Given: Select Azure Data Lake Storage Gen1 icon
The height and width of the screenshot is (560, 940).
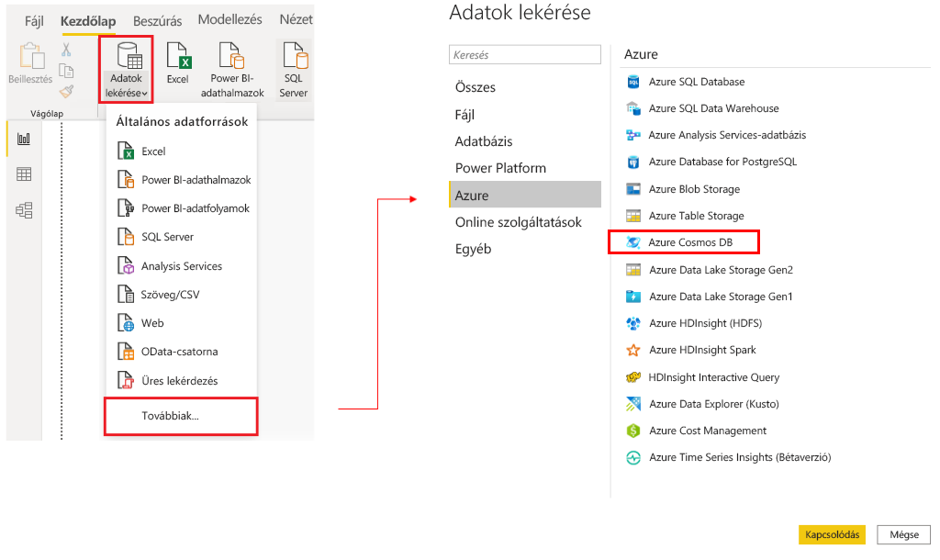Looking at the screenshot, I should click(633, 297).
